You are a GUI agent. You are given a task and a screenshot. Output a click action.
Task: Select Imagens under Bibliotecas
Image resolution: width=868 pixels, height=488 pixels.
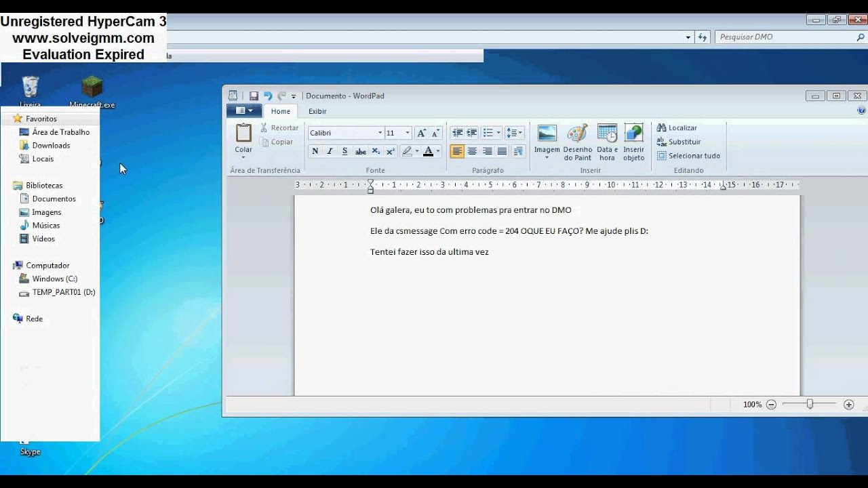pyautogui.click(x=47, y=212)
